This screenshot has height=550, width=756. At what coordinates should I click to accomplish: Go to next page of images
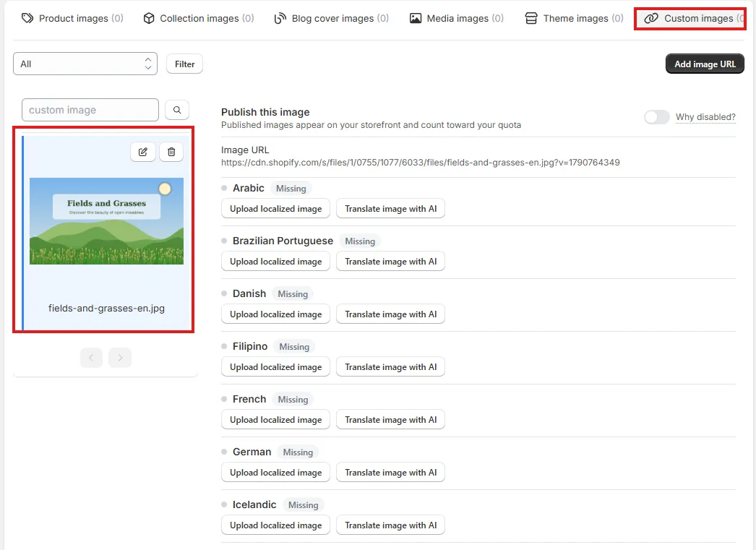click(120, 358)
